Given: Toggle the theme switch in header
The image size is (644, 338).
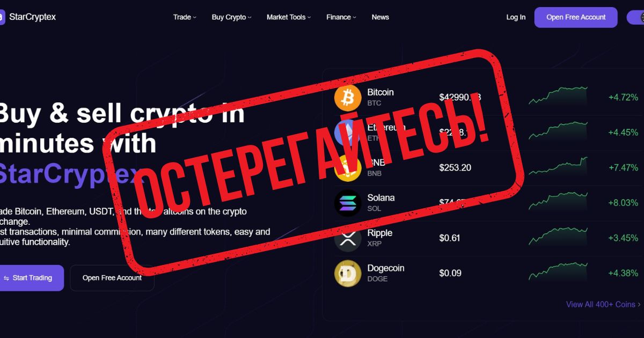Looking at the screenshot, I should coord(636,17).
